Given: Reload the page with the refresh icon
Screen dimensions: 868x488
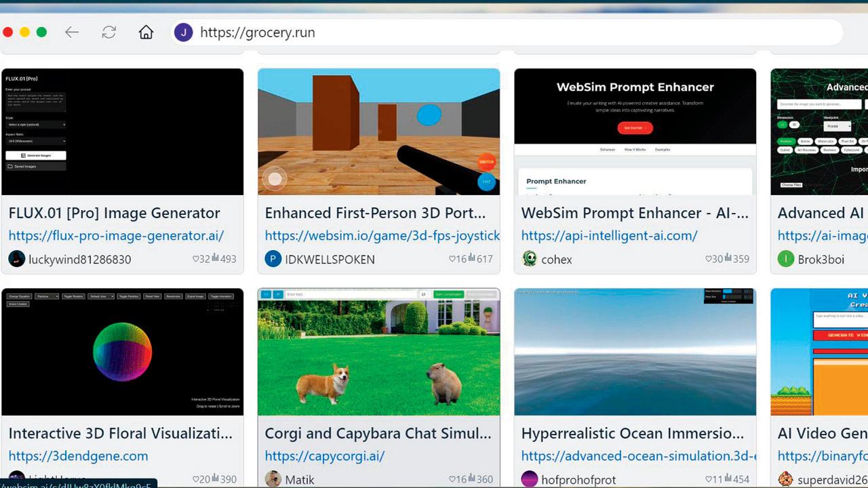Looking at the screenshot, I should [x=108, y=33].
